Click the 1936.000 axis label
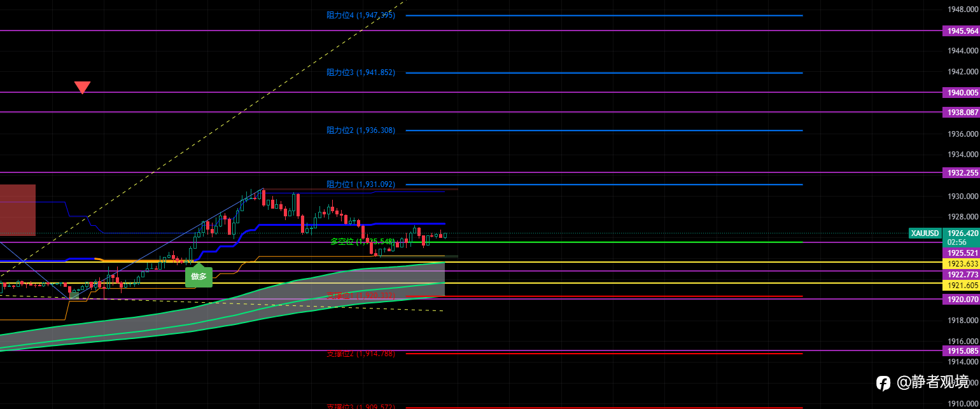Image resolution: width=980 pixels, height=409 pixels. 963,134
